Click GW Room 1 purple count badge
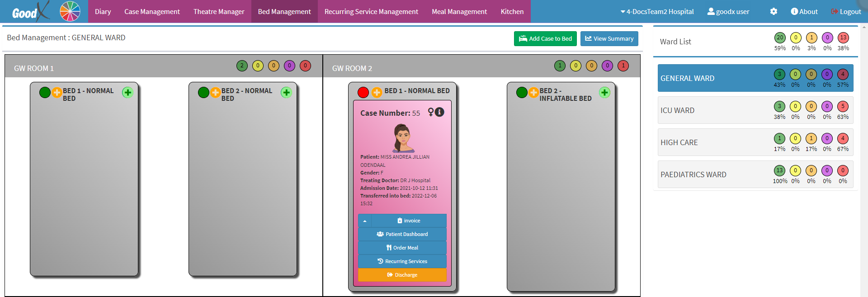868x297 pixels. pyautogui.click(x=289, y=66)
